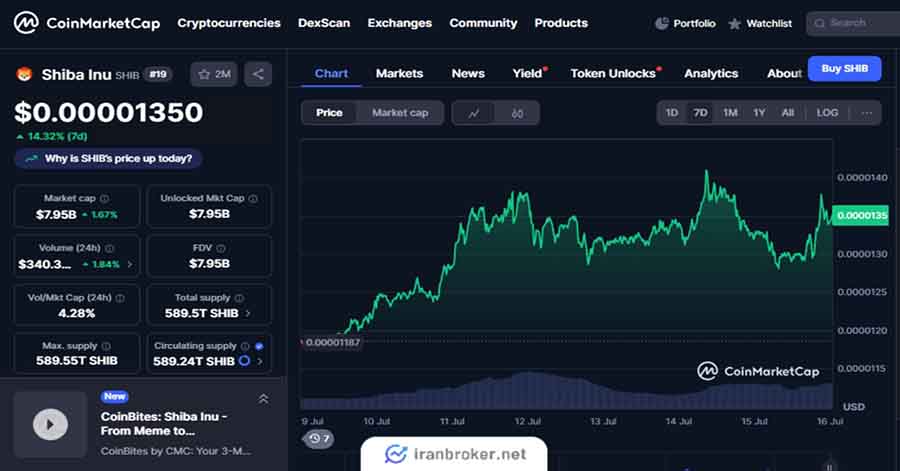Viewport: 900px width, 471px height.
Task: Click the 12 Jul date on axis
Action: [x=527, y=422]
